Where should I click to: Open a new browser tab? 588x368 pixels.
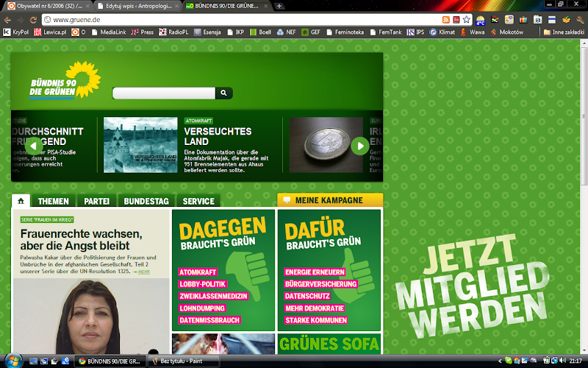(279, 6)
